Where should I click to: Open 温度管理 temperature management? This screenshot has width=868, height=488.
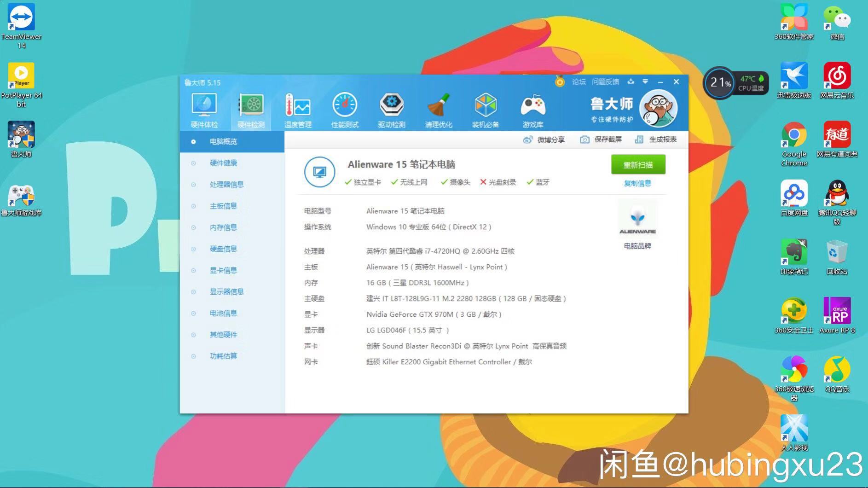coord(298,110)
